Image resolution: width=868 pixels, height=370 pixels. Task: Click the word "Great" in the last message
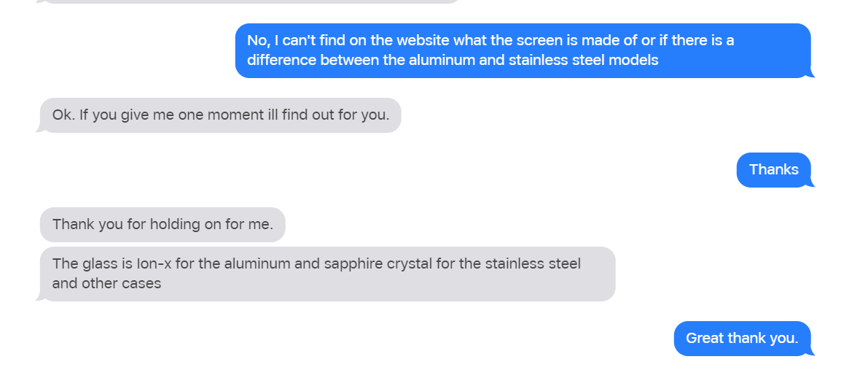pyautogui.click(x=705, y=338)
